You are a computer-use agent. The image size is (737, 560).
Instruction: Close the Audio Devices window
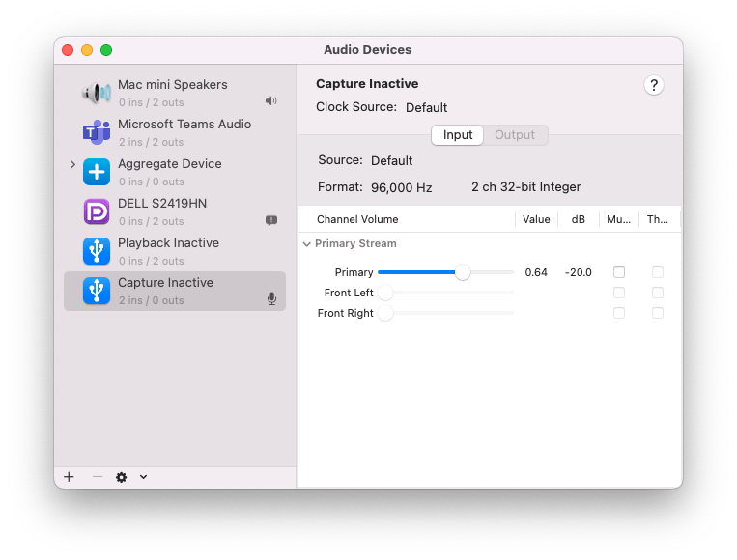[x=68, y=50]
